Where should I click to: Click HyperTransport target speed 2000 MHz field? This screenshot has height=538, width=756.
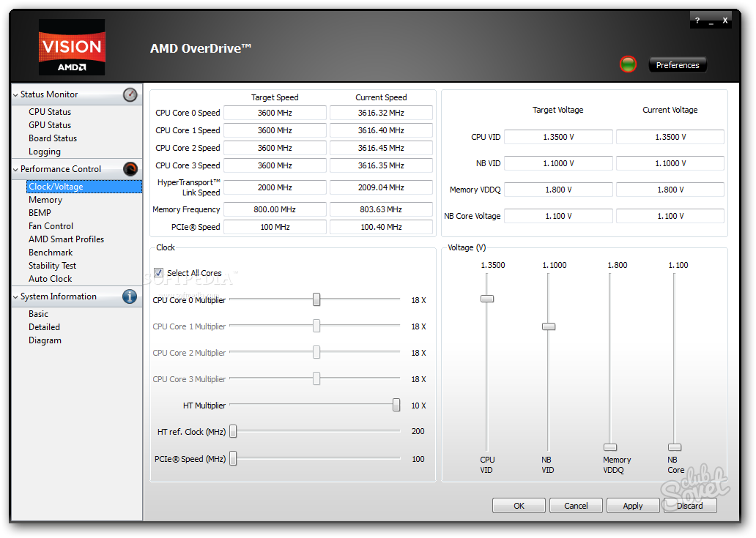(x=275, y=187)
